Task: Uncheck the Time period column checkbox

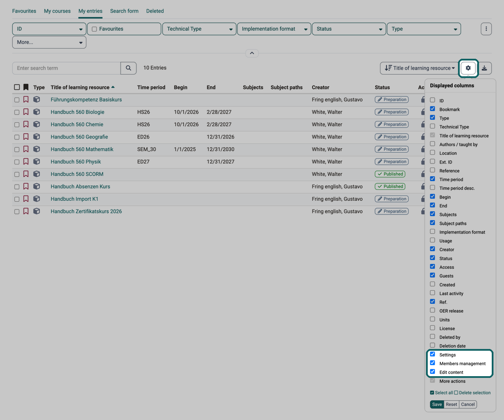Action: click(x=433, y=179)
